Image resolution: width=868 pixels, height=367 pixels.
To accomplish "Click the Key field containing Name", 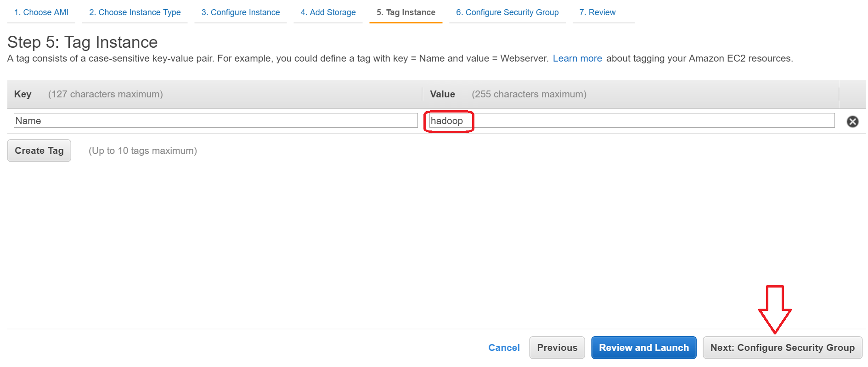I will [x=216, y=121].
